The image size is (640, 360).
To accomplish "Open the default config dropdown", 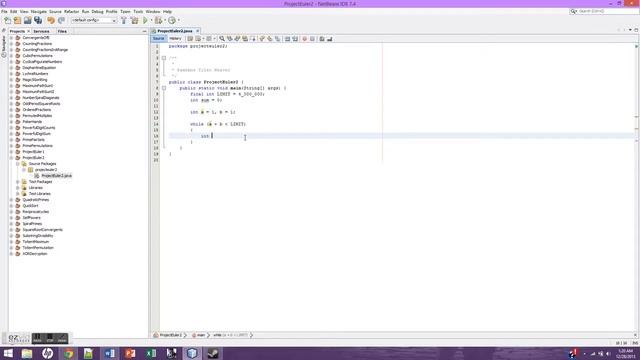I will point(94,20).
